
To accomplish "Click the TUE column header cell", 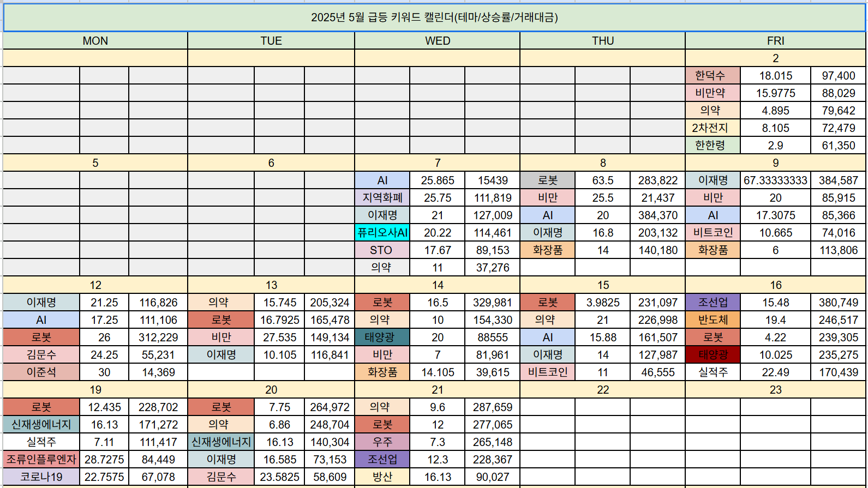I will point(271,41).
